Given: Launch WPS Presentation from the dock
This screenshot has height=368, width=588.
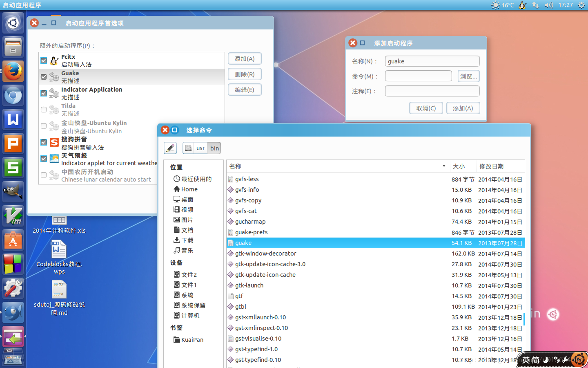Looking at the screenshot, I should tap(13, 144).
